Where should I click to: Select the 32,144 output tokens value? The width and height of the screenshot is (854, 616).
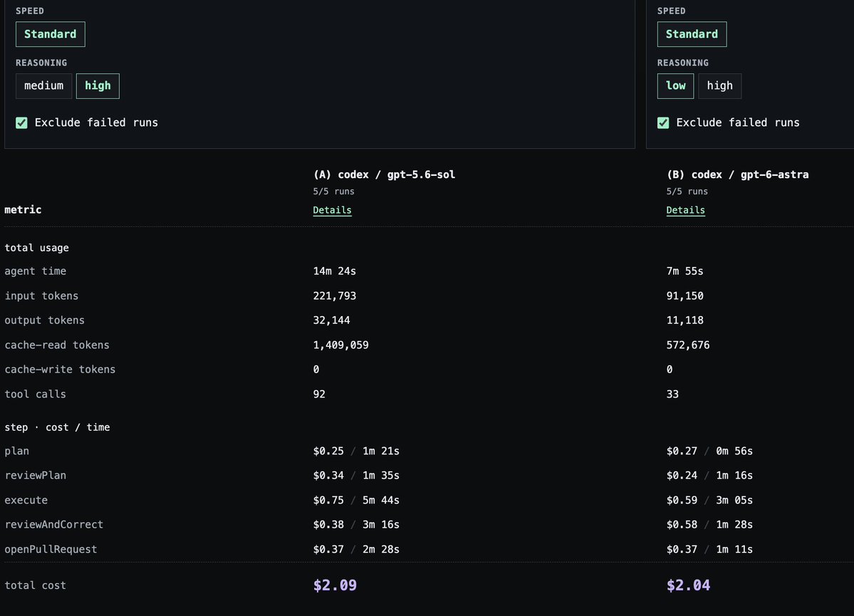[x=331, y=320]
